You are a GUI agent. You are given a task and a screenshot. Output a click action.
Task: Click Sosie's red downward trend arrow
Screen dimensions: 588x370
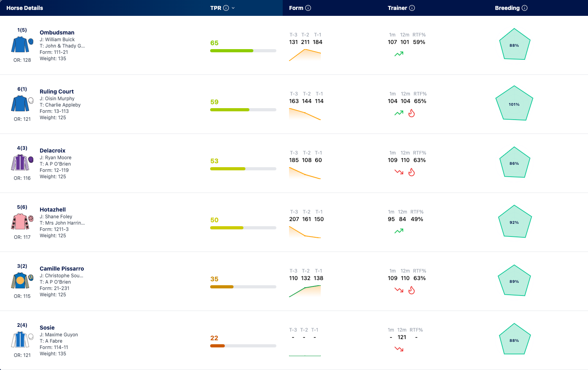click(x=399, y=349)
